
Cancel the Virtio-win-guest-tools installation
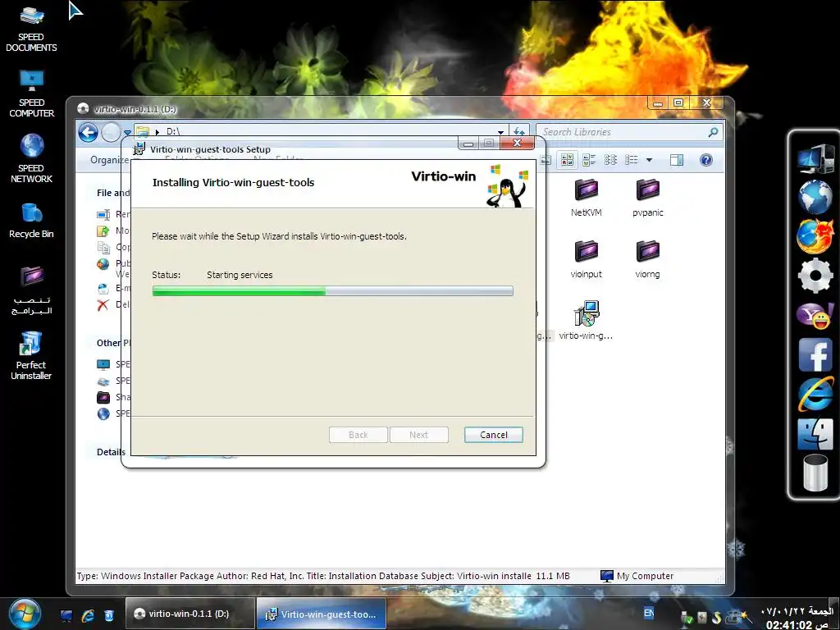point(493,435)
